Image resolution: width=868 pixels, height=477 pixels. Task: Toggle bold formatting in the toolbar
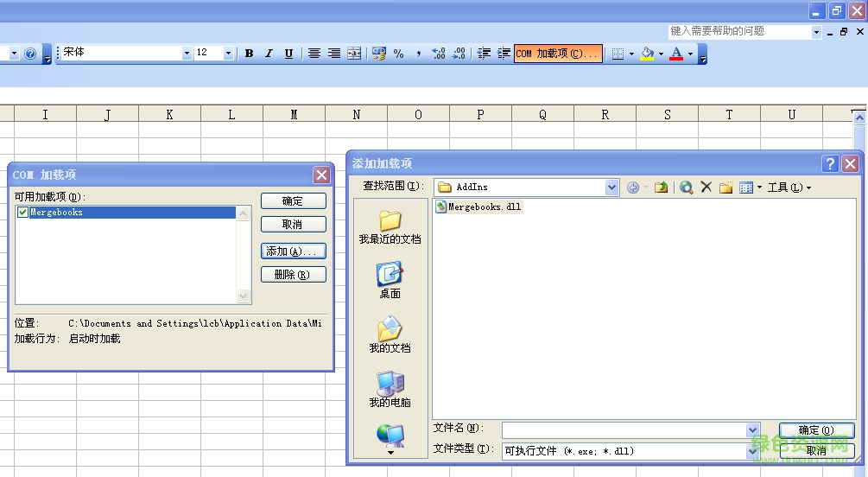coord(249,54)
